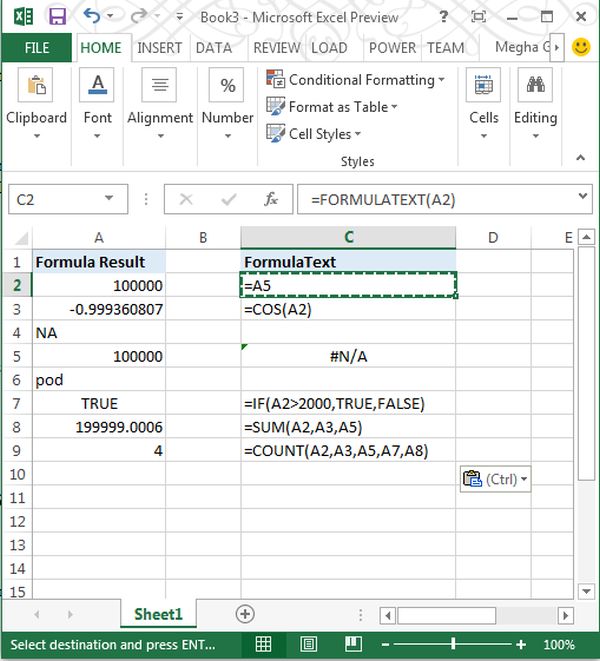Open the Number percent group icon
600x661 pixels.
click(227, 85)
